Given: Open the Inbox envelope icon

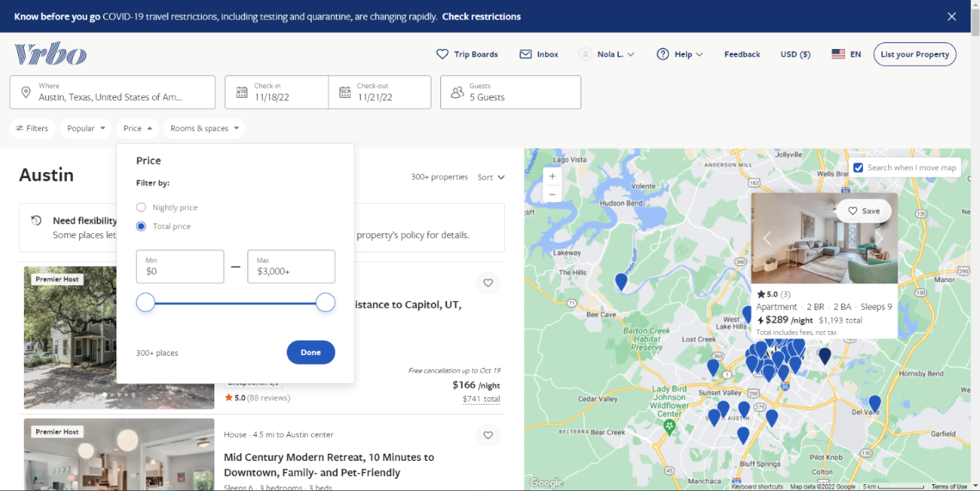Looking at the screenshot, I should tap(525, 54).
